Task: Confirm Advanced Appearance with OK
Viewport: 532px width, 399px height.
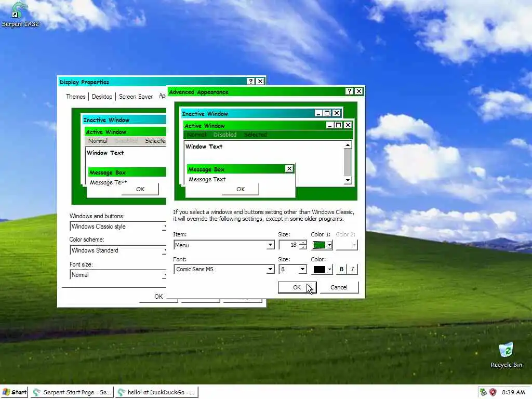Action: [x=297, y=287]
